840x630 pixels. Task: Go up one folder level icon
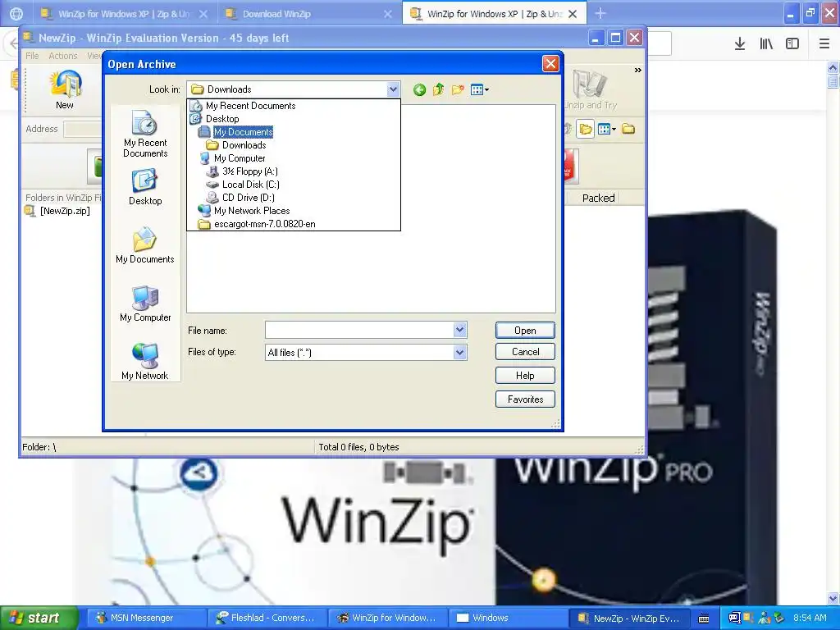tap(438, 89)
